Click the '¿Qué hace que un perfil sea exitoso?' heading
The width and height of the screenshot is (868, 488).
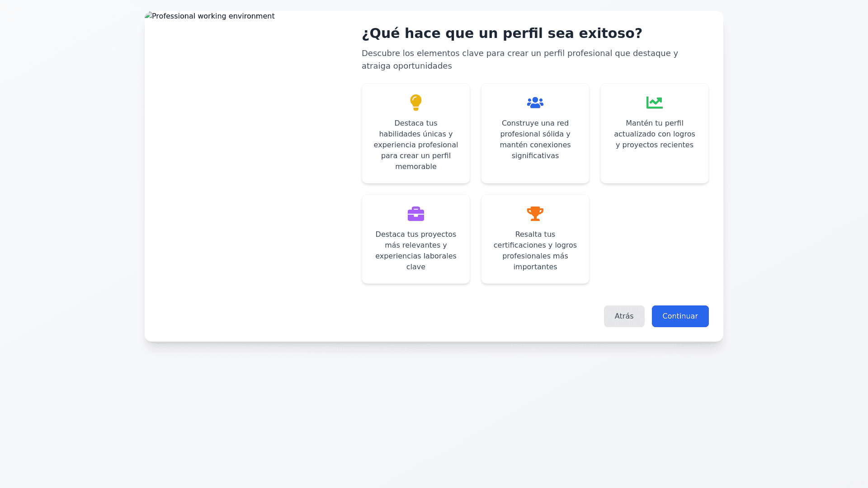tap(502, 33)
